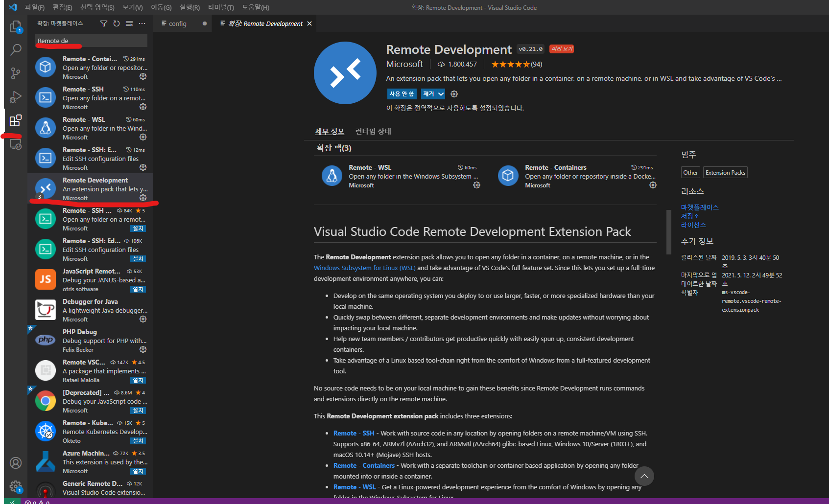Open gear on Remote - WSL pack card
The width and height of the screenshot is (829, 504).
tap(476, 185)
